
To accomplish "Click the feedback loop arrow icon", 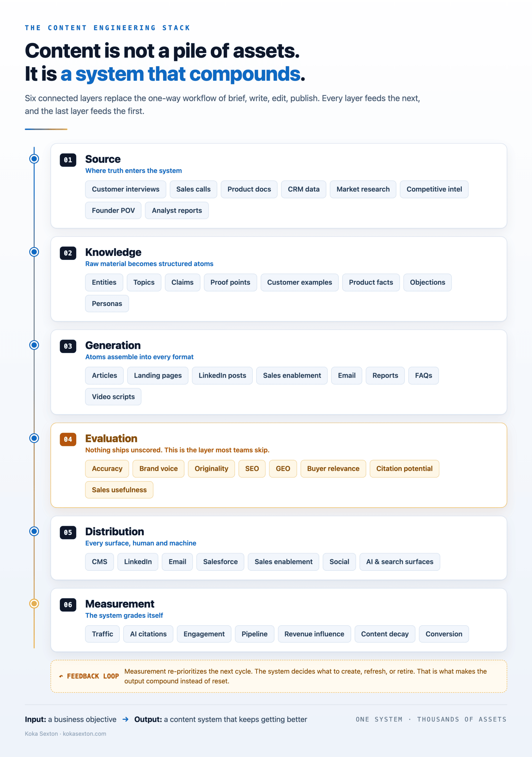I will coord(61,676).
